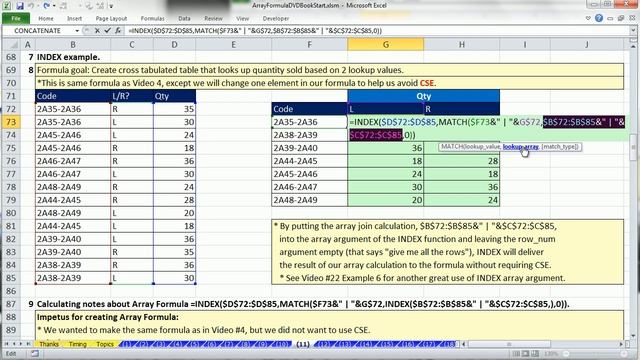Click lookup_array link in the MATCH tooltip
The width and height of the screenshot is (640, 360).
(x=520, y=147)
